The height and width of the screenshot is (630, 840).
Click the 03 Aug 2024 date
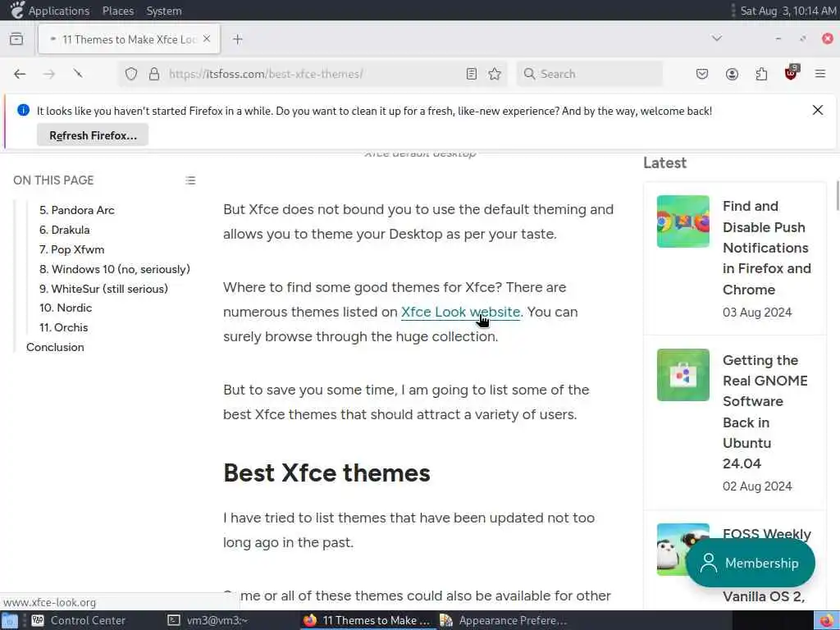click(x=757, y=313)
